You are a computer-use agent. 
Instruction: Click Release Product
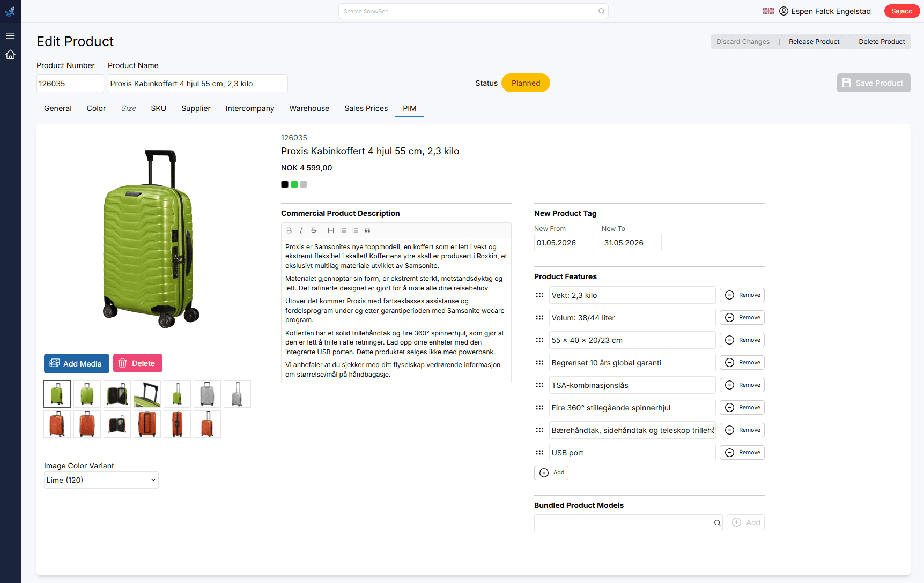[x=814, y=42]
